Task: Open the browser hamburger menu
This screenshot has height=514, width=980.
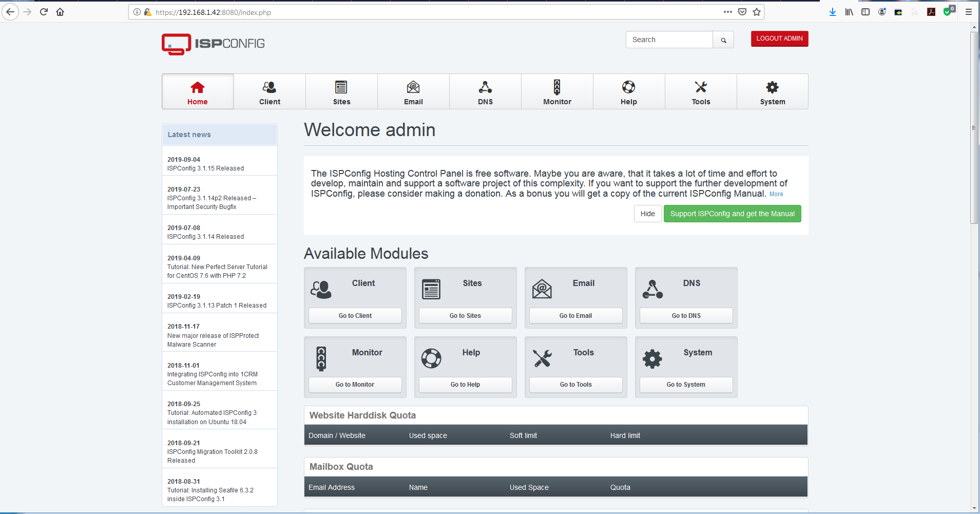Action: 969,12
